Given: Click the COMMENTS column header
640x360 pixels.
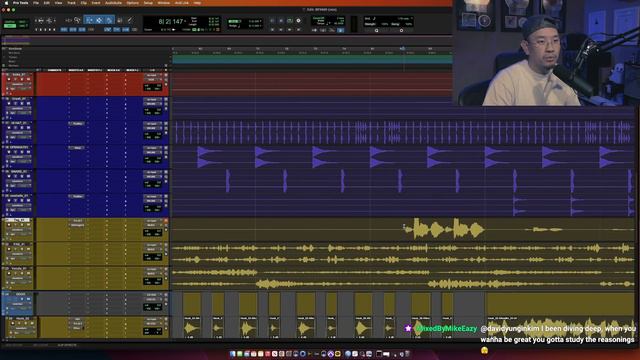Looking at the screenshot, I should [55, 70].
